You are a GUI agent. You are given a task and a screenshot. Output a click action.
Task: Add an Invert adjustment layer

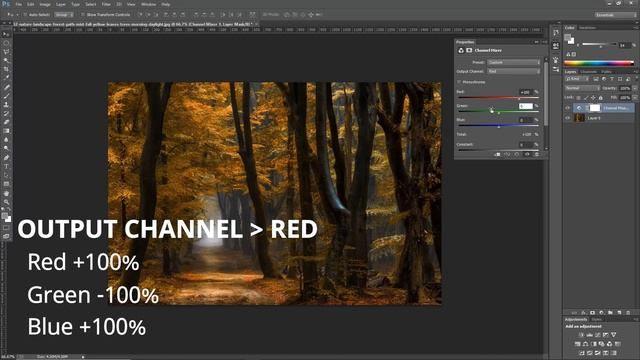(x=581, y=353)
